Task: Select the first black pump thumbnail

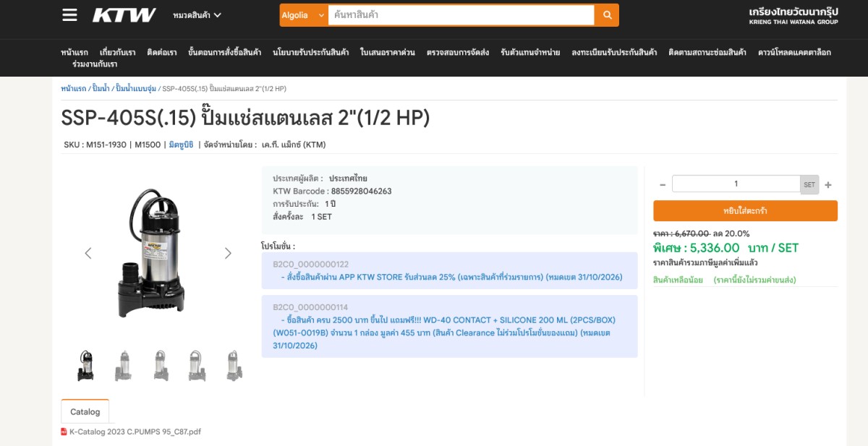Action: (x=85, y=366)
